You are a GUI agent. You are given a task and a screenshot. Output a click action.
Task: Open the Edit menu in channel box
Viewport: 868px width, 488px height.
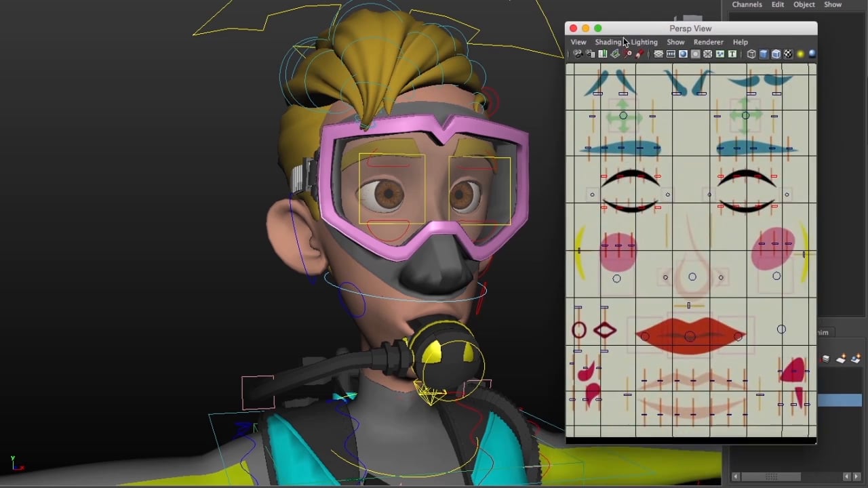coord(777,5)
